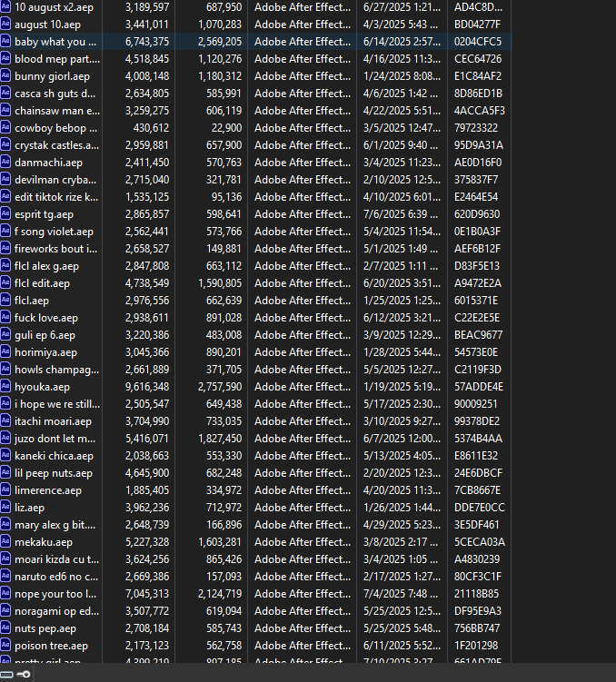The image size is (616, 682).
Task: Click the file icon beside lil peep nuts.aep
Action: point(5,472)
